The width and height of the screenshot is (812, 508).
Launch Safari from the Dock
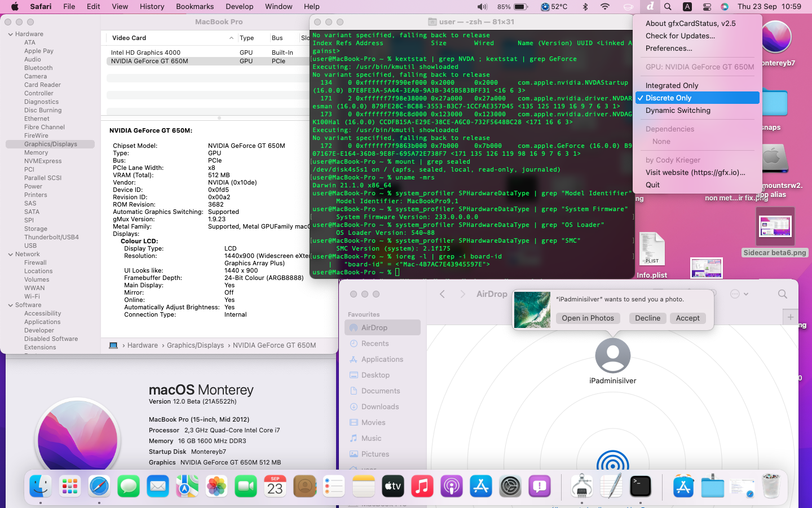[99, 487]
